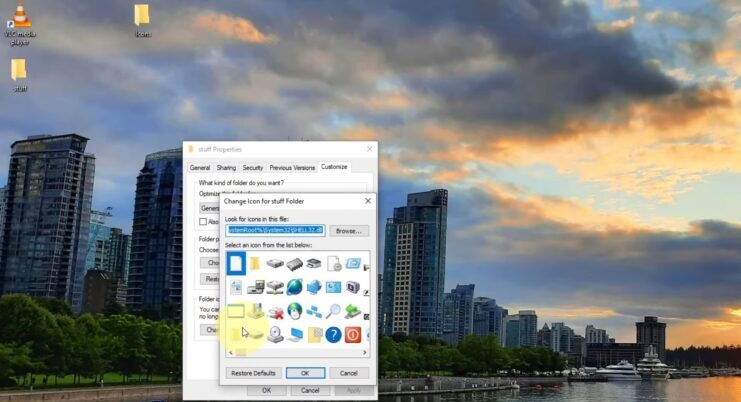This screenshot has width=741, height=402.
Task: Click the left arrow of icon list scrollbar
Action: point(231,352)
